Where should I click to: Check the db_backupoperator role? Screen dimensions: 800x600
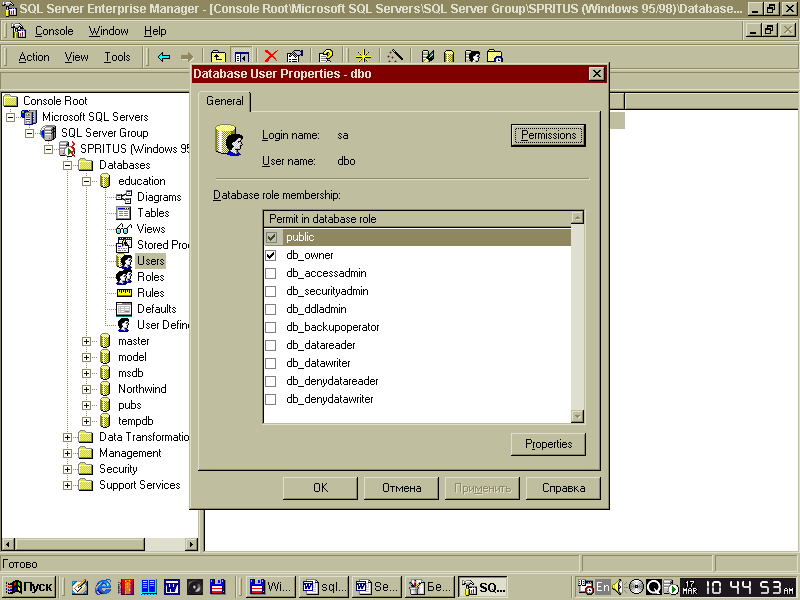(x=271, y=327)
